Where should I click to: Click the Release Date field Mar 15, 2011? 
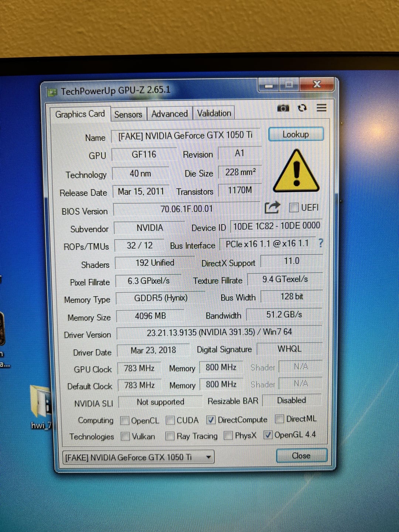click(141, 192)
